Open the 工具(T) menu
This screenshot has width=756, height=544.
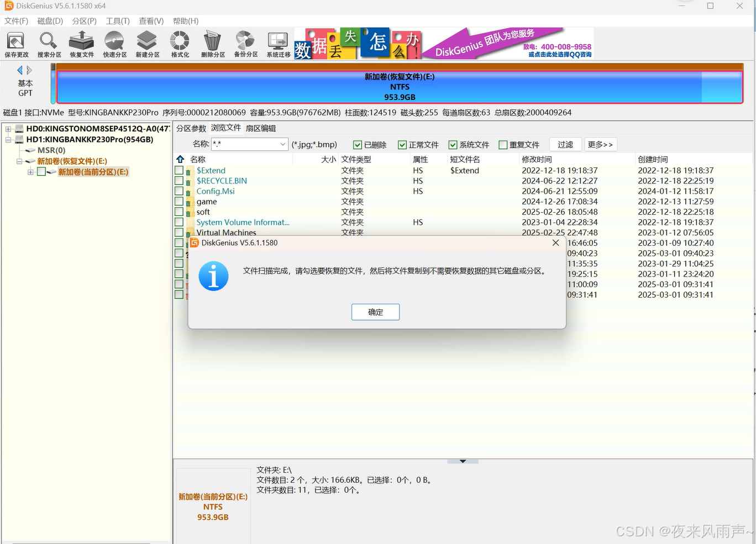118,21
